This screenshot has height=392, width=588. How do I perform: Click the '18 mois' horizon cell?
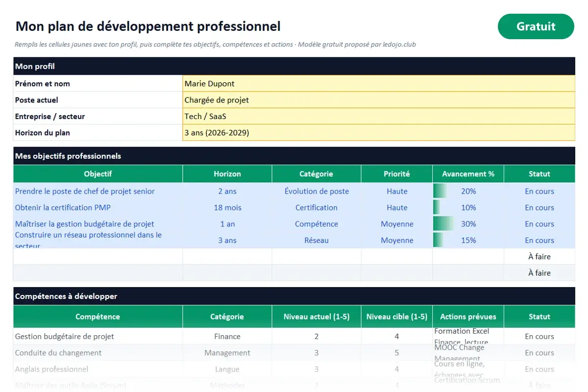(227, 208)
